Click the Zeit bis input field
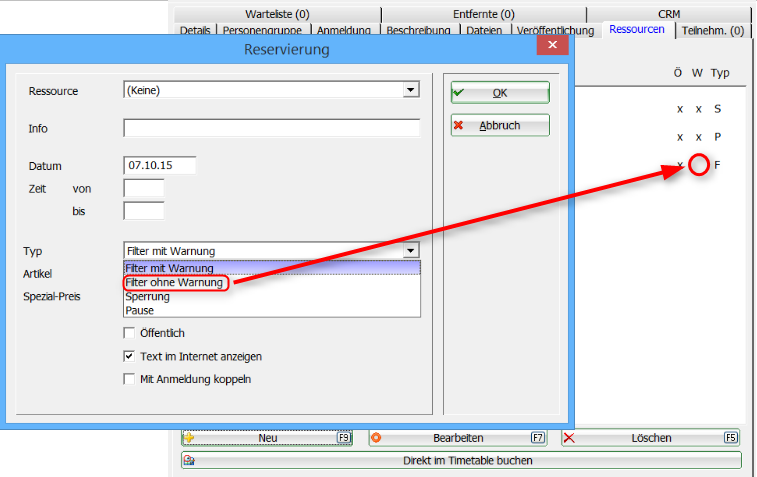Image resolution: width=757 pixels, height=477 pixels. pyautogui.click(x=144, y=211)
